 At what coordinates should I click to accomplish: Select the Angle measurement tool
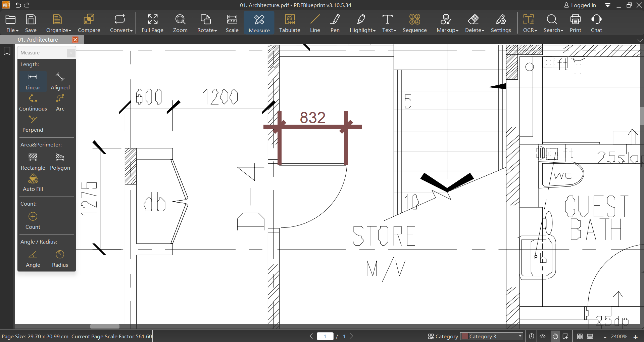33,259
